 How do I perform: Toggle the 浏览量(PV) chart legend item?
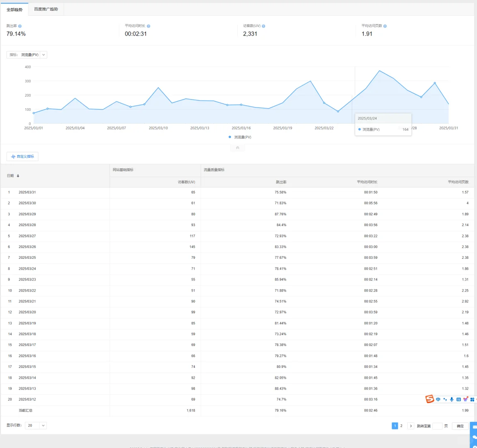(240, 137)
